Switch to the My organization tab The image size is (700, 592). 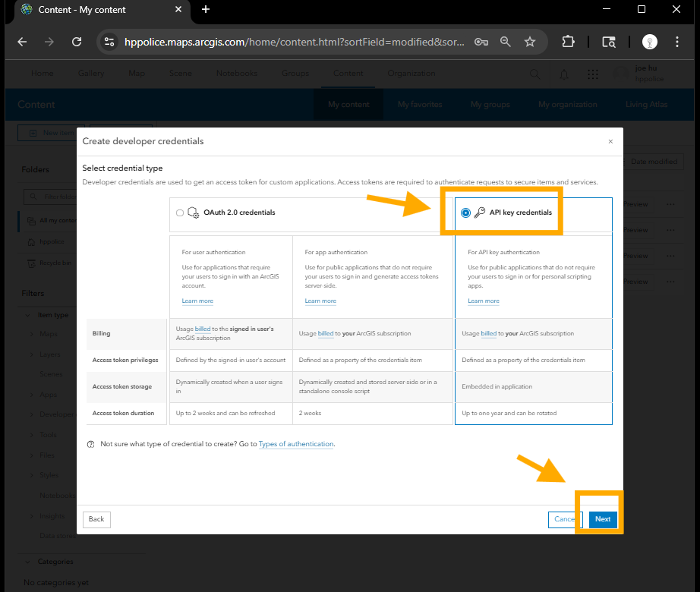coord(567,105)
